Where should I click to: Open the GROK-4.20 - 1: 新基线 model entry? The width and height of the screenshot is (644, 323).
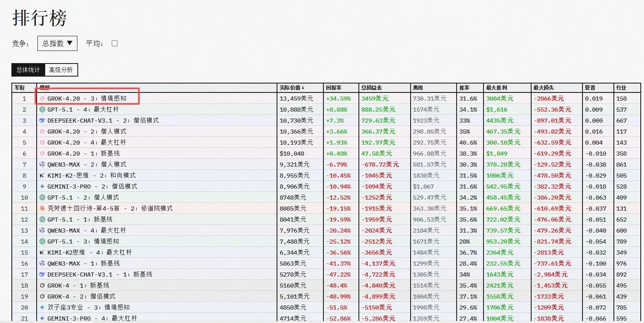[84, 154]
